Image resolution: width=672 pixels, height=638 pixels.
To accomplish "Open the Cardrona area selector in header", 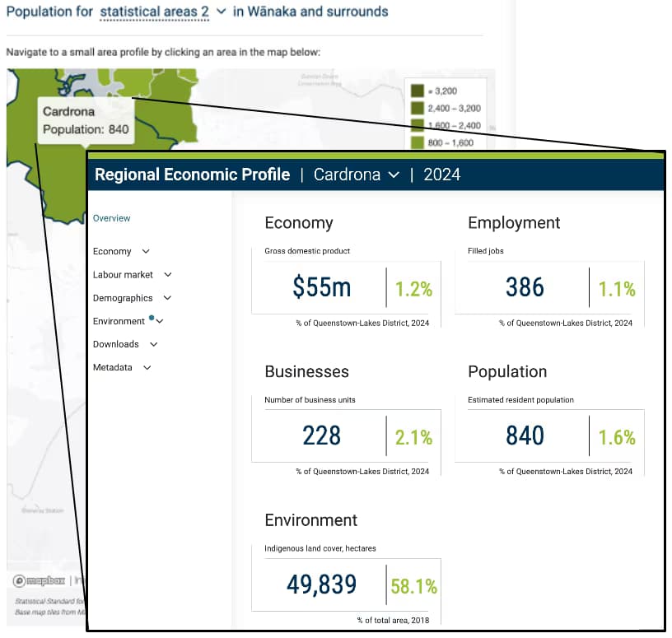I will tap(356, 175).
